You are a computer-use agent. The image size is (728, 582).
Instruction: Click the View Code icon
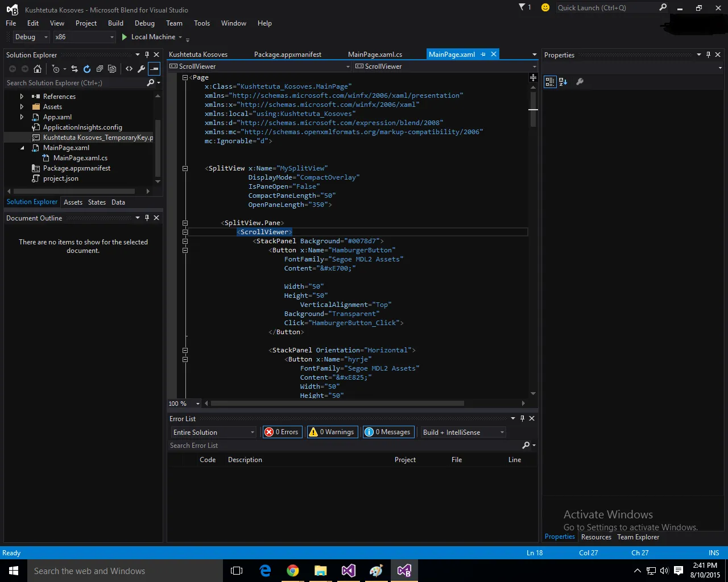129,69
